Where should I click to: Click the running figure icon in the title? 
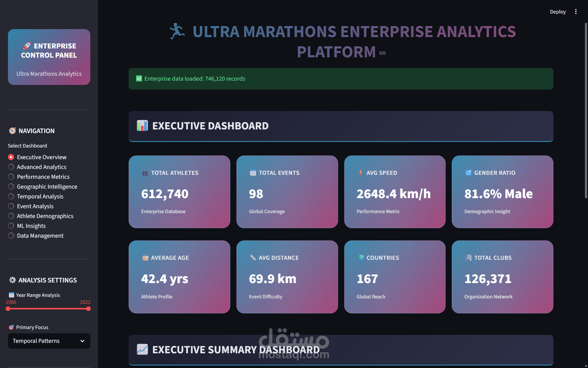(x=177, y=31)
